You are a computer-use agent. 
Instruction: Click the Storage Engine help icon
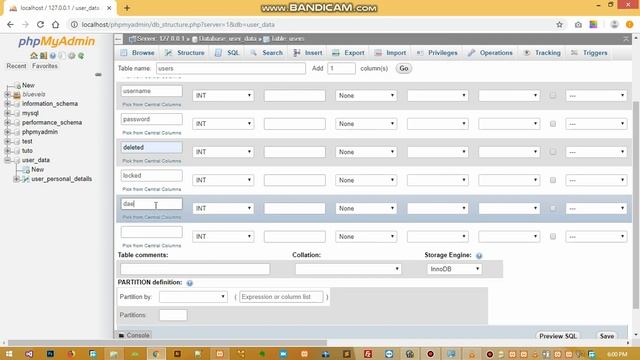(x=479, y=256)
